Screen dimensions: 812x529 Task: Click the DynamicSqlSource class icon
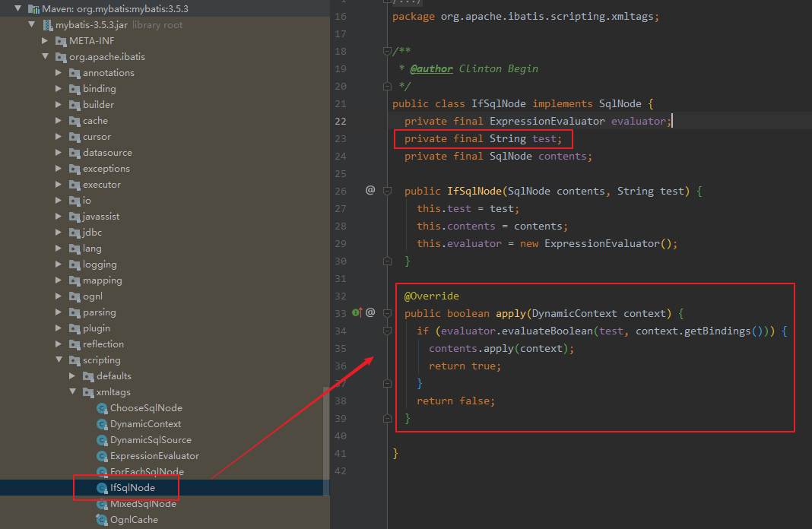[x=102, y=441]
